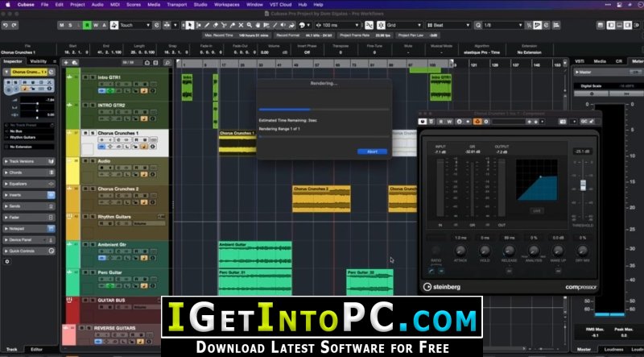Select the Object Selection arrow tool
Screen dimensions: 644x357
coord(189,25)
